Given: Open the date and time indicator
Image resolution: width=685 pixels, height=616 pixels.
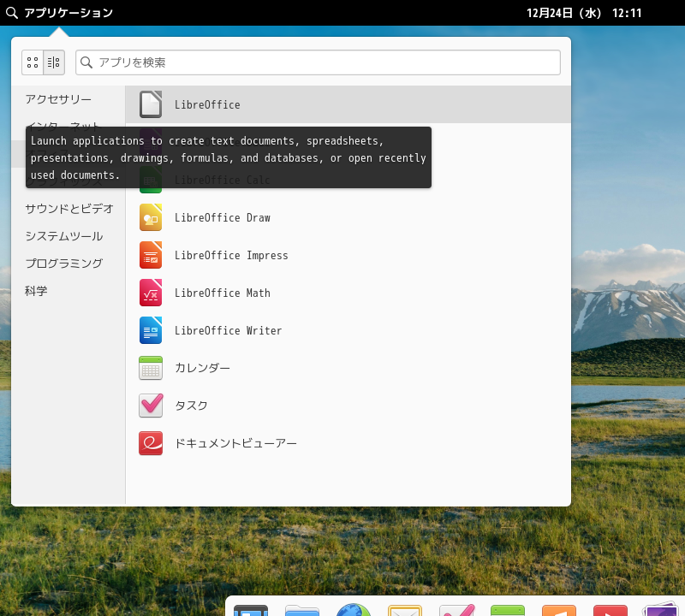Looking at the screenshot, I should tap(584, 13).
